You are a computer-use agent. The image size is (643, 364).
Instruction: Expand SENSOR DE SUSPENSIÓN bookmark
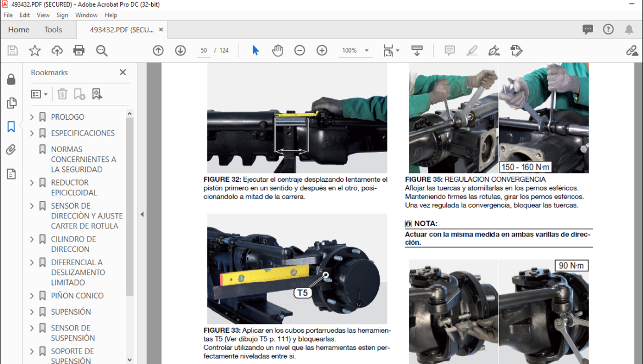(x=32, y=328)
